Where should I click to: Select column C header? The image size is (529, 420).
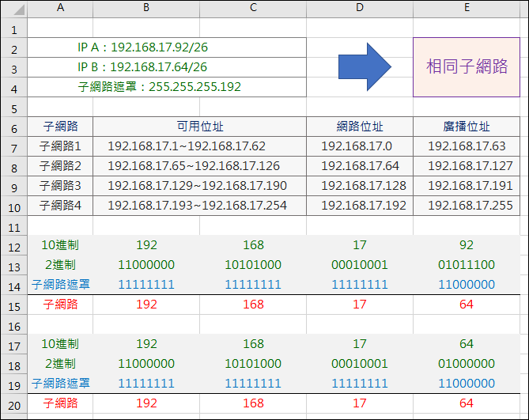click(x=253, y=8)
